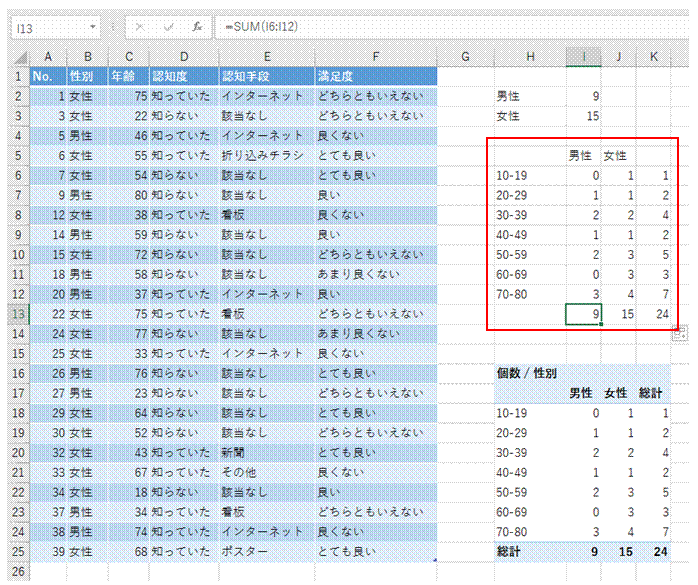Click the pivot title 個数 / 性別
Viewport: 698px width, 585px height.
(x=527, y=373)
